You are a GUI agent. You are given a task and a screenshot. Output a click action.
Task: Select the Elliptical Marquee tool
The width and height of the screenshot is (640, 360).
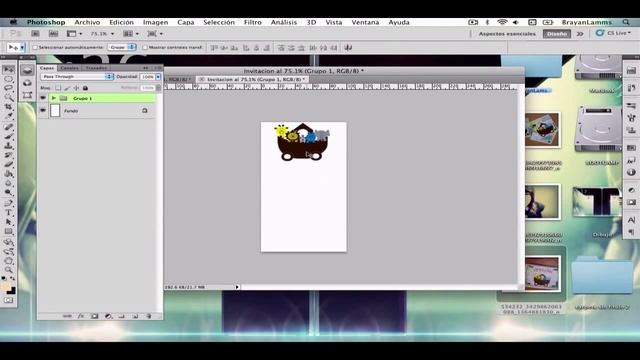(x=8, y=79)
